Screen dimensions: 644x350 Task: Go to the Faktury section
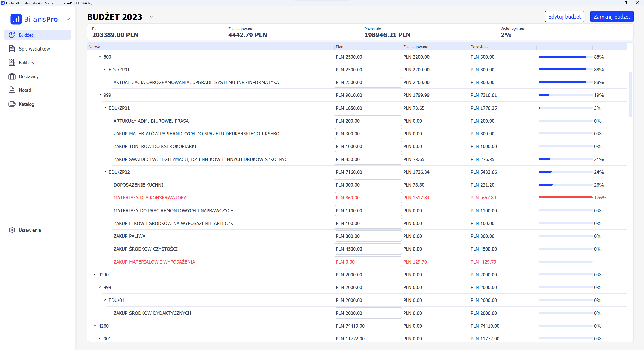pos(27,63)
